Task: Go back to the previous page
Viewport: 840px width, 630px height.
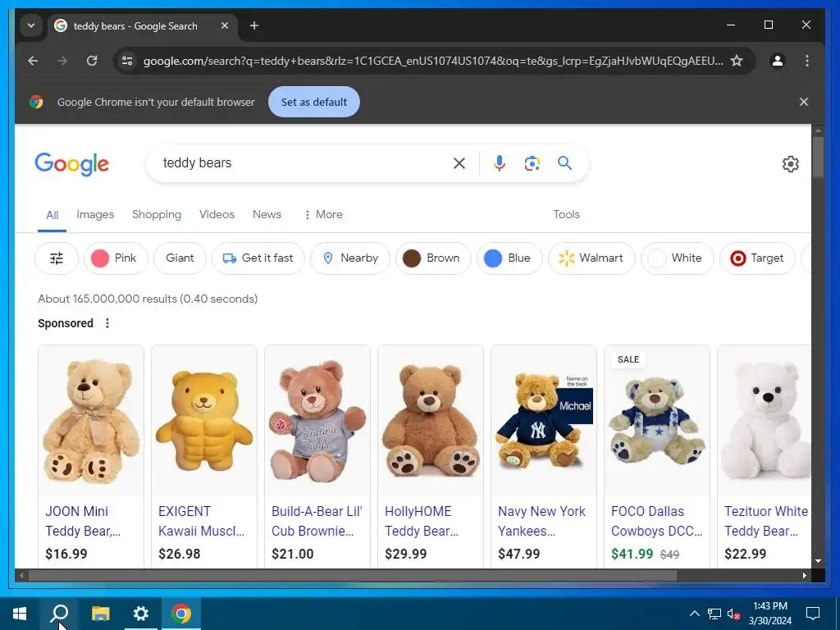Action: point(33,61)
